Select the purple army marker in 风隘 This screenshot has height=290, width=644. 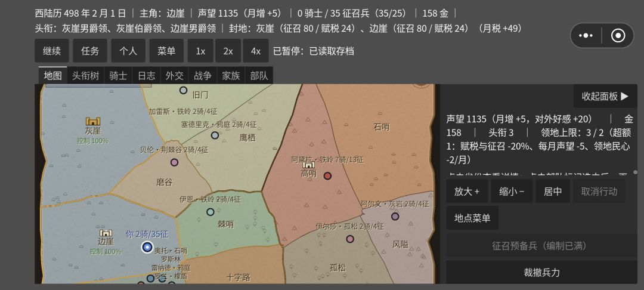[x=395, y=216]
